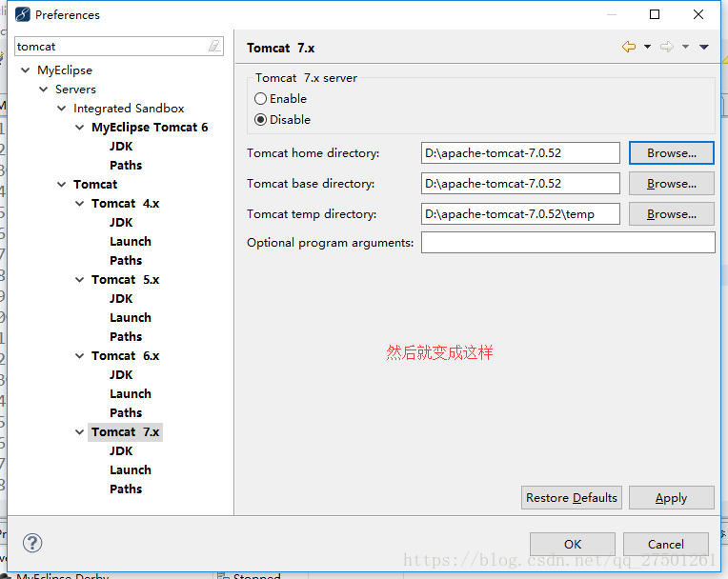Select Tomcat 5.x tree item

click(x=126, y=279)
